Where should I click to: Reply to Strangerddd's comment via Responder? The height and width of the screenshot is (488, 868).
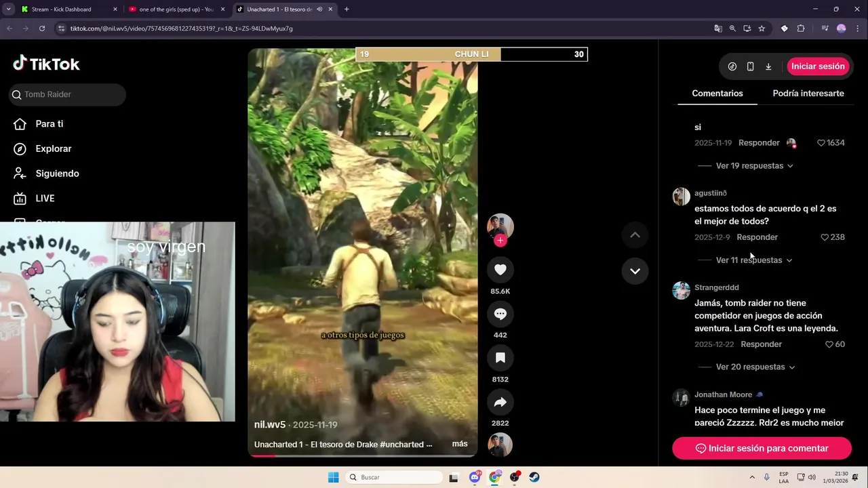pos(762,344)
